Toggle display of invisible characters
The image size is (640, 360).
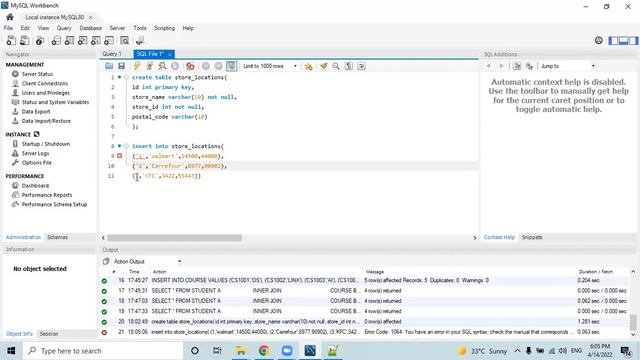point(349,66)
